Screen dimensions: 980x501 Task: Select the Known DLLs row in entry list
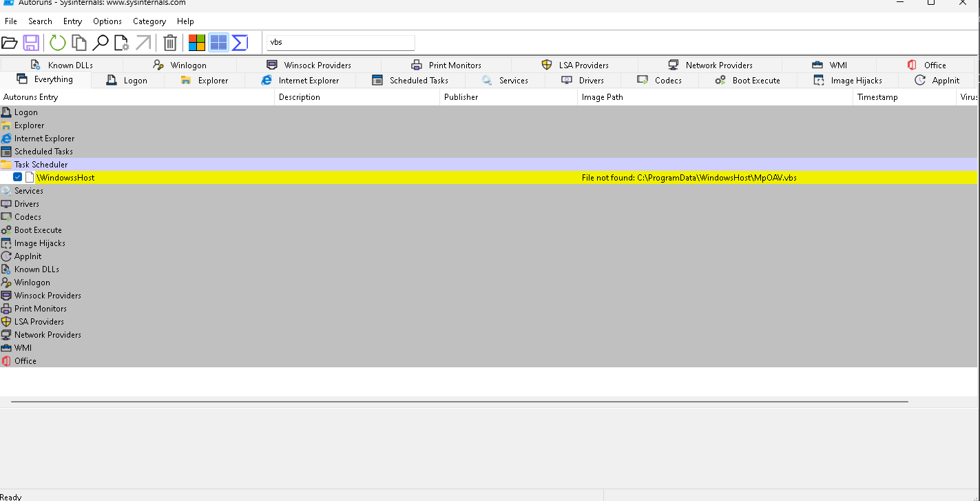[x=488, y=269]
